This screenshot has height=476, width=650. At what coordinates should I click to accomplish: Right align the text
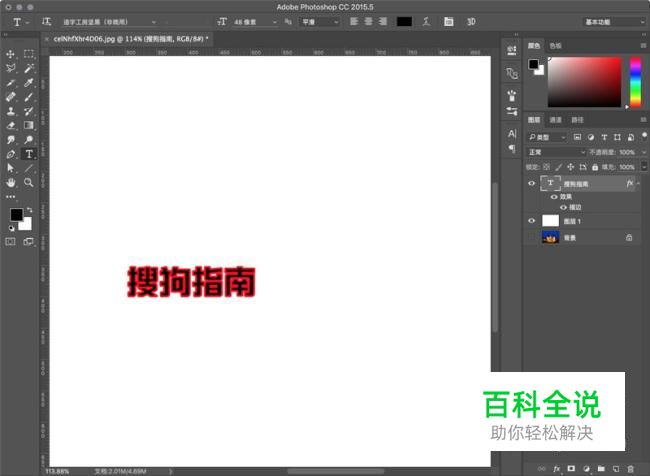pyautogui.click(x=383, y=22)
